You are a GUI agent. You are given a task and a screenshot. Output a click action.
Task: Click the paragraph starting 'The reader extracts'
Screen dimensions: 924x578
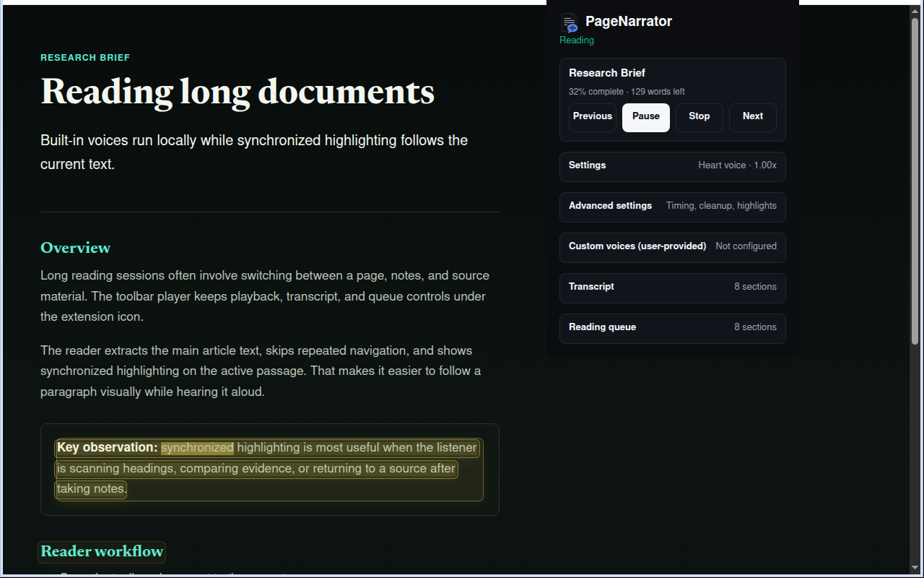pyautogui.click(x=261, y=371)
